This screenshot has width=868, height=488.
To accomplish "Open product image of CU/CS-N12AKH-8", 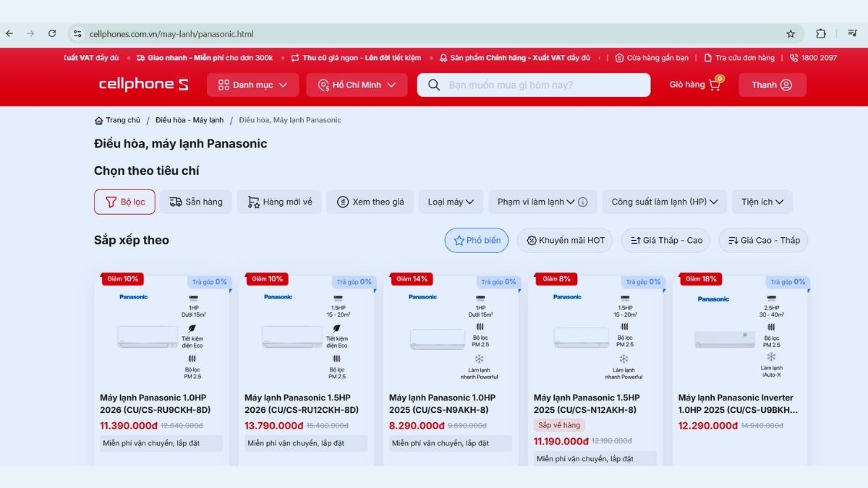I will [596, 336].
